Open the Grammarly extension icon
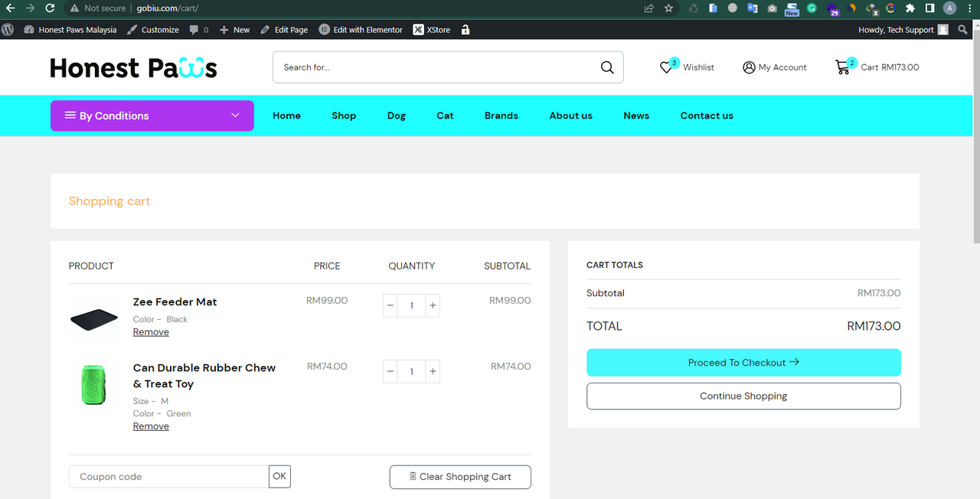 coord(812,8)
